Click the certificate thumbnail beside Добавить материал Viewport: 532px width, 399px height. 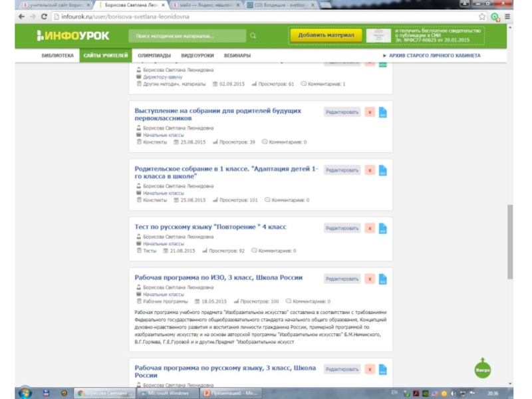(378, 35)
